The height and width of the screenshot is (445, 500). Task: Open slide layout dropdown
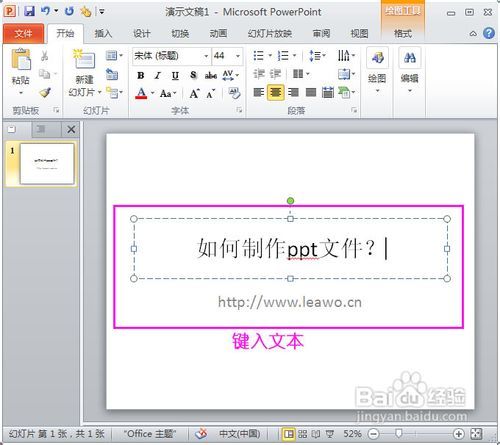pyautogui.click(x=114, y=55)
